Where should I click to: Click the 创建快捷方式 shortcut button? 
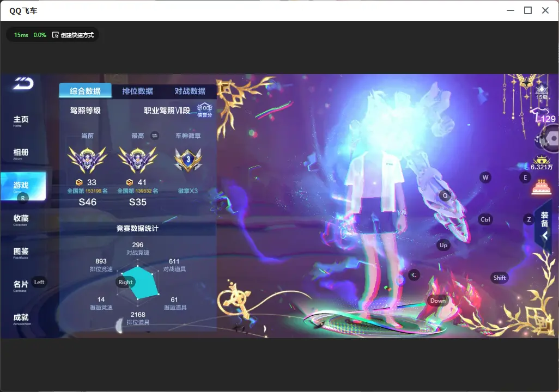coord(72,35)
